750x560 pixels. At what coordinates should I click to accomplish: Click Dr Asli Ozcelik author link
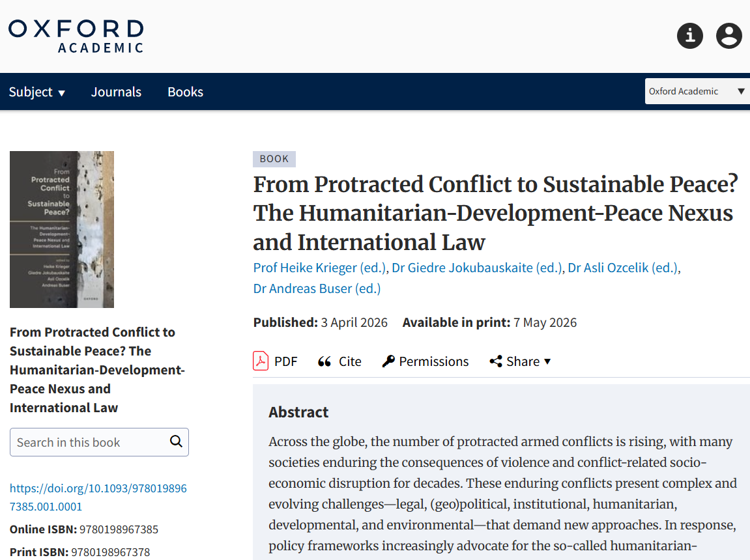(623, 268)
